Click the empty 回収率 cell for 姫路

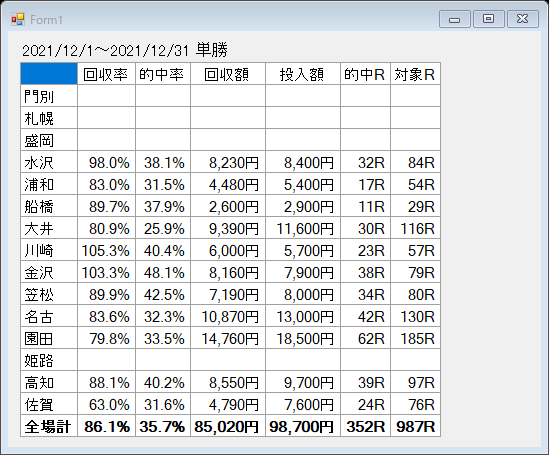106,360
